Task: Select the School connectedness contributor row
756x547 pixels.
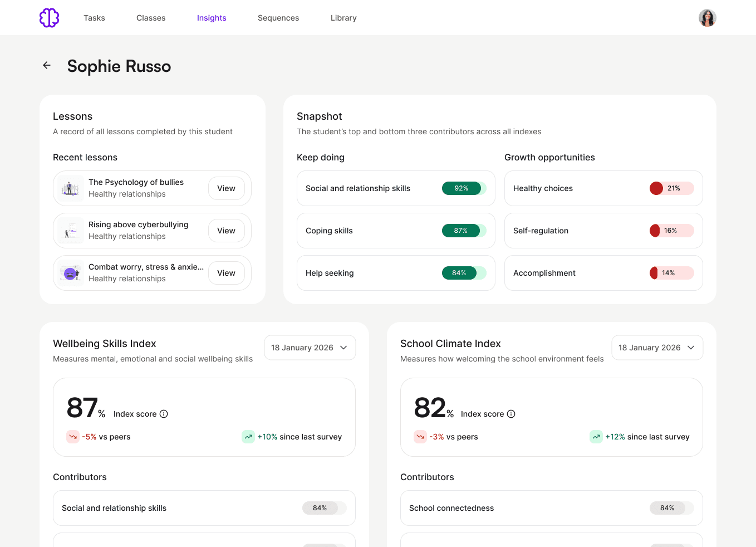Action: [x=551, y=508]
